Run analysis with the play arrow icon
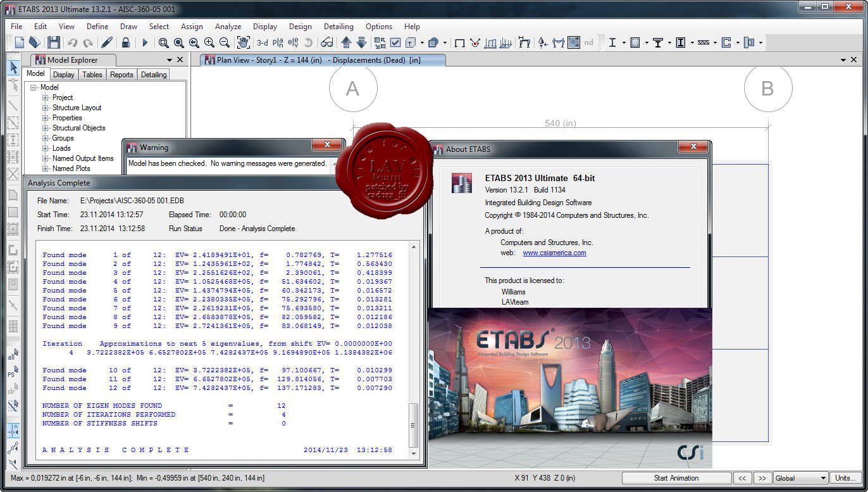 point(145,42)
